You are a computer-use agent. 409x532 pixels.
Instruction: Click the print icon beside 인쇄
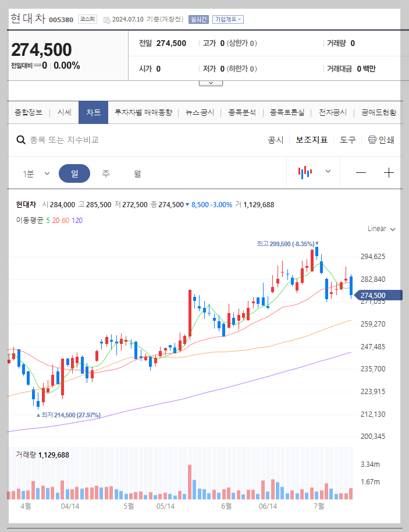[372, 140]
